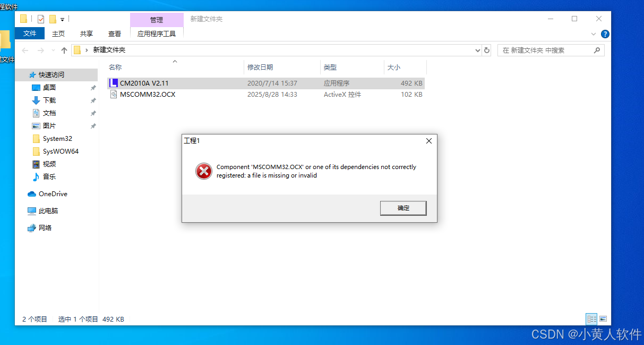Select 此电脑 in navigation pane
644x345 pixels.
[48, 211]
